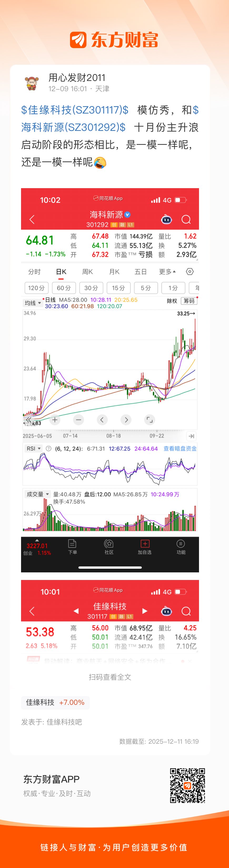Image resolution: width=229 pixels, height=868 pixels.
Task: Tap the 用心发财2011 username
Action: click(x=77, y=78)
